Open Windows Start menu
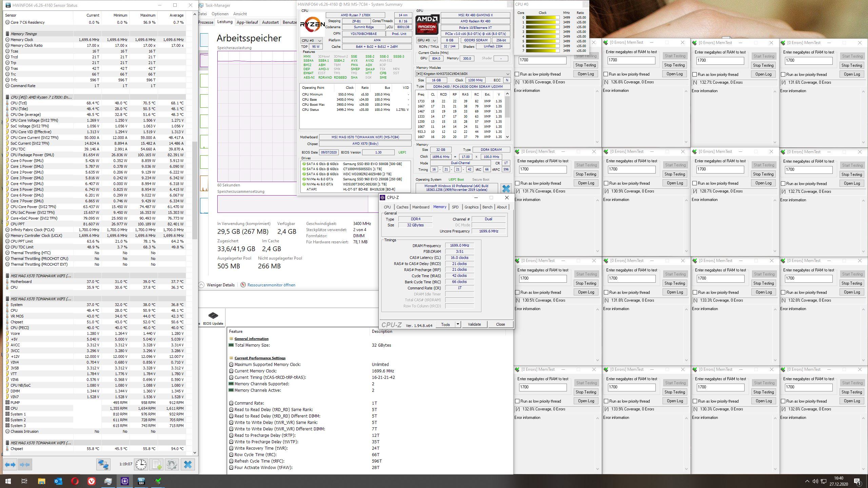The image size is (868, 488). pos(8,481)
